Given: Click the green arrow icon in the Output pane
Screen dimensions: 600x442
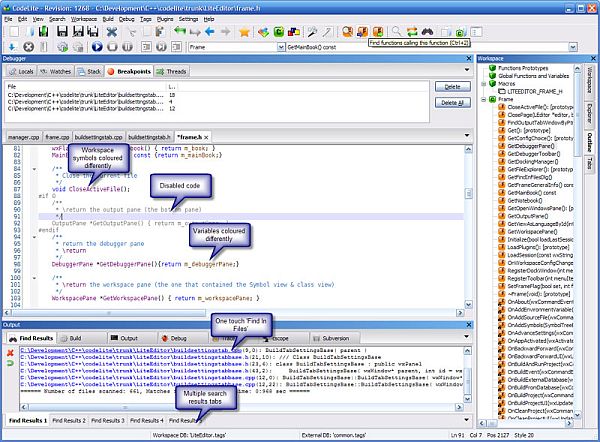Looking at the screenshot, I should (x=10, y=363).
